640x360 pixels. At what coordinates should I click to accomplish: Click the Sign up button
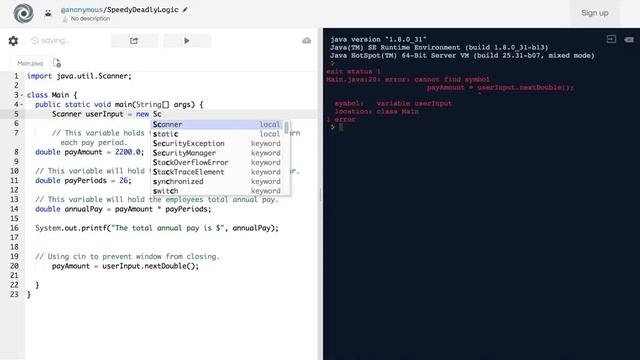(x=595, y=13)
